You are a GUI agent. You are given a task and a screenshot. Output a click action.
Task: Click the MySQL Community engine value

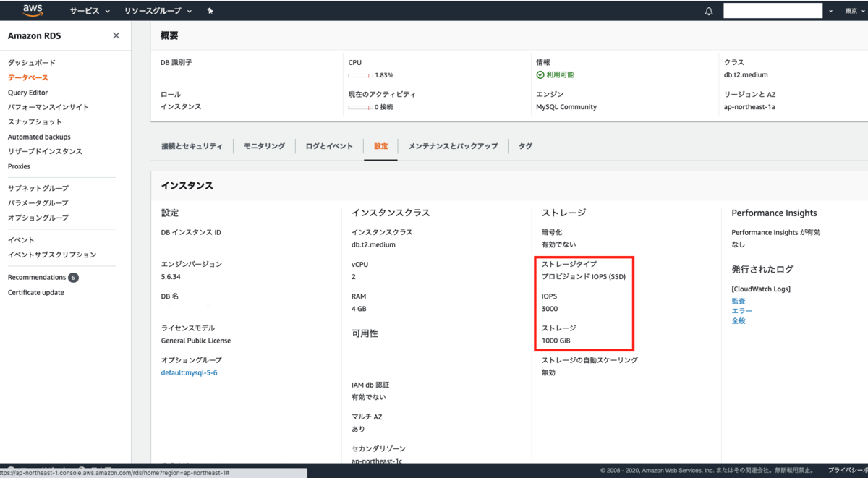pos(566,107)
